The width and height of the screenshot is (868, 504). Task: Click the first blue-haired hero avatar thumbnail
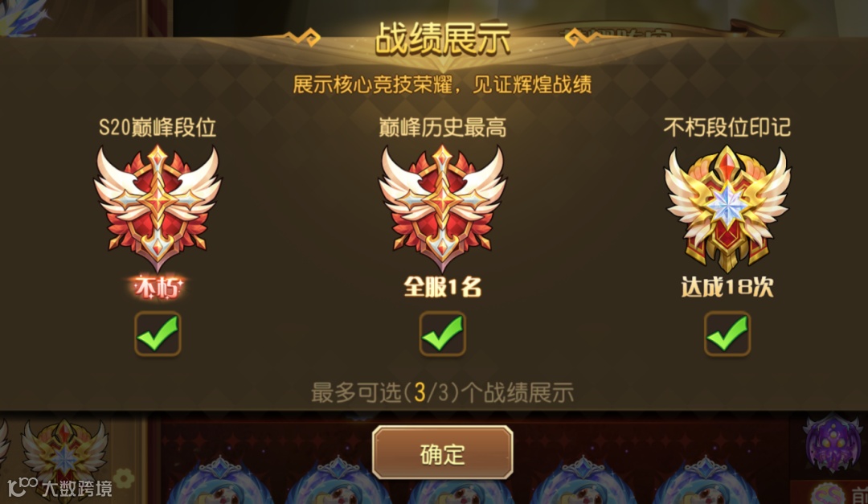coord(219,481)
